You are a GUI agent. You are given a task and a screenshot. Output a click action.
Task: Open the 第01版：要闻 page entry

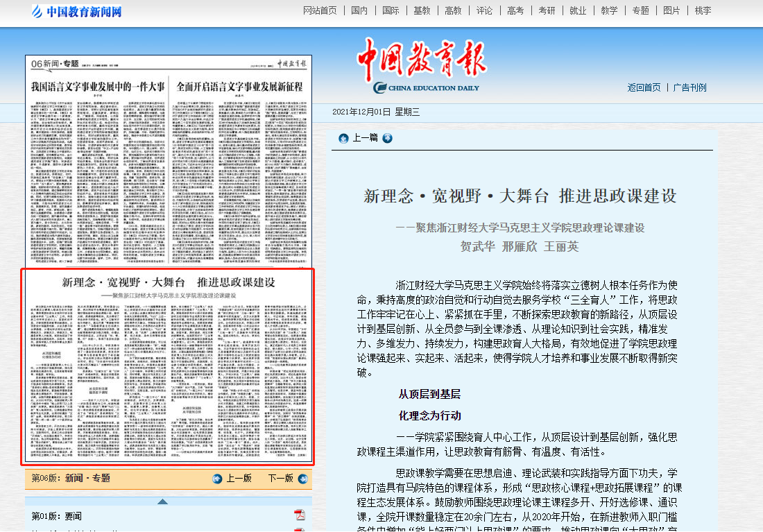(57, 516)
